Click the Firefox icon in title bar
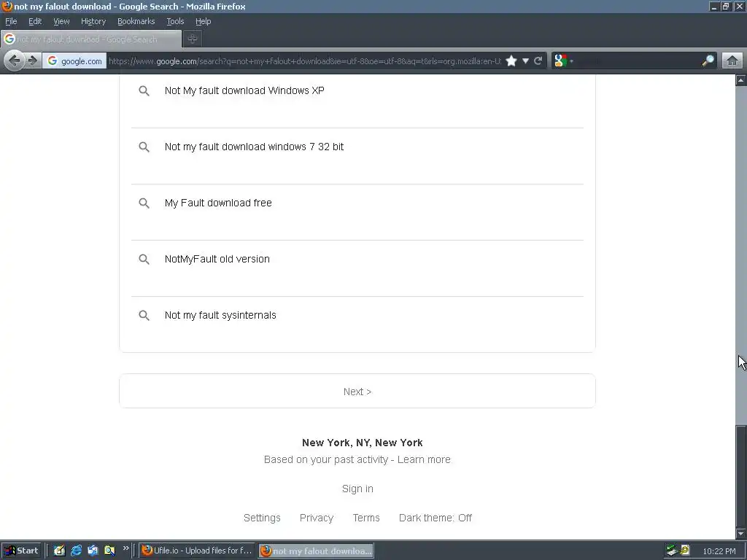 (x=7, y=6)
